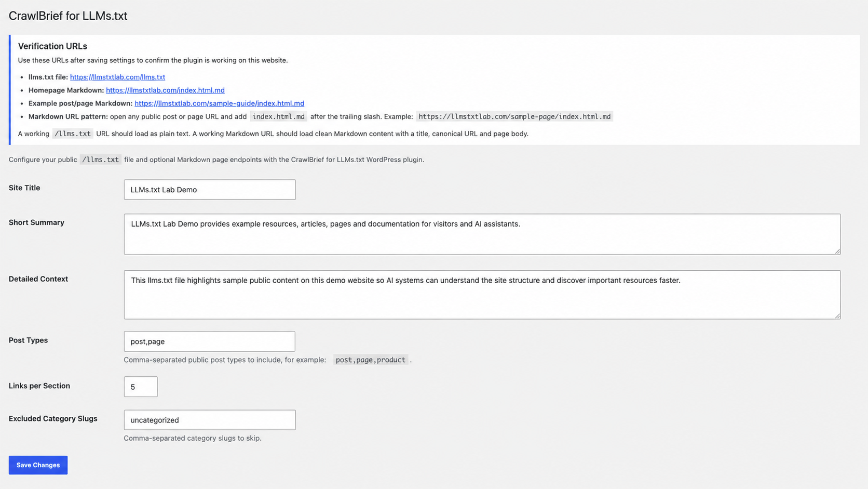Click the '/llms.txt' code in 'A working' sentence

click(x=73, y=134)
